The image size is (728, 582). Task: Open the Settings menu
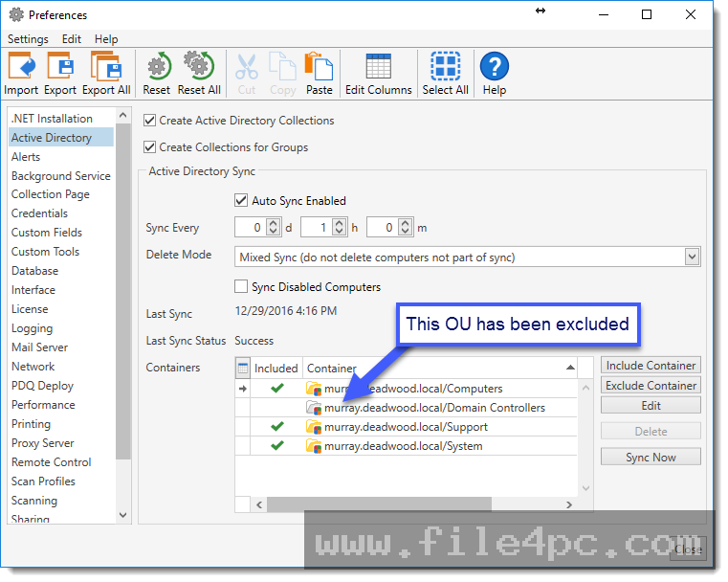pos(28,39)
